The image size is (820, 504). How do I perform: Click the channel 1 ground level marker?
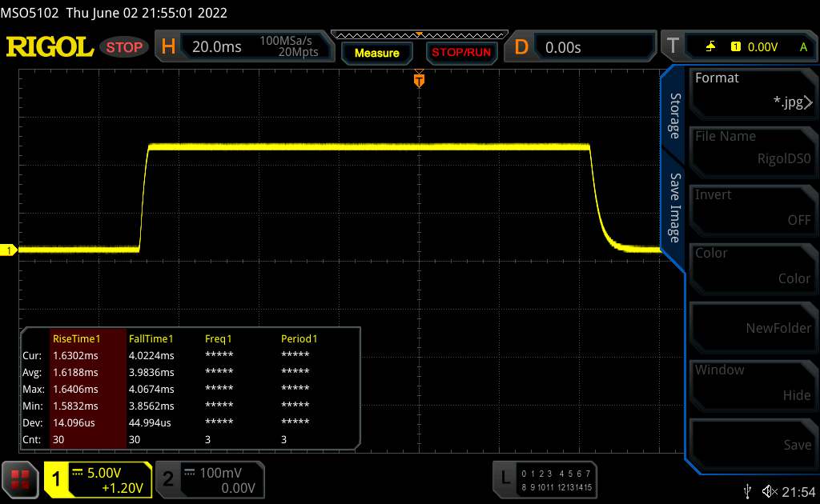click(x=8, y=250)
